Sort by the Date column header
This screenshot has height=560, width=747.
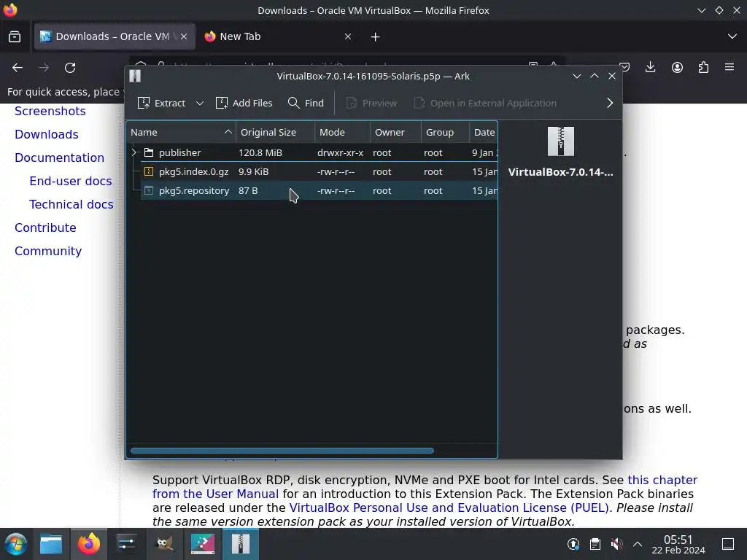click(x=484, y=133)
